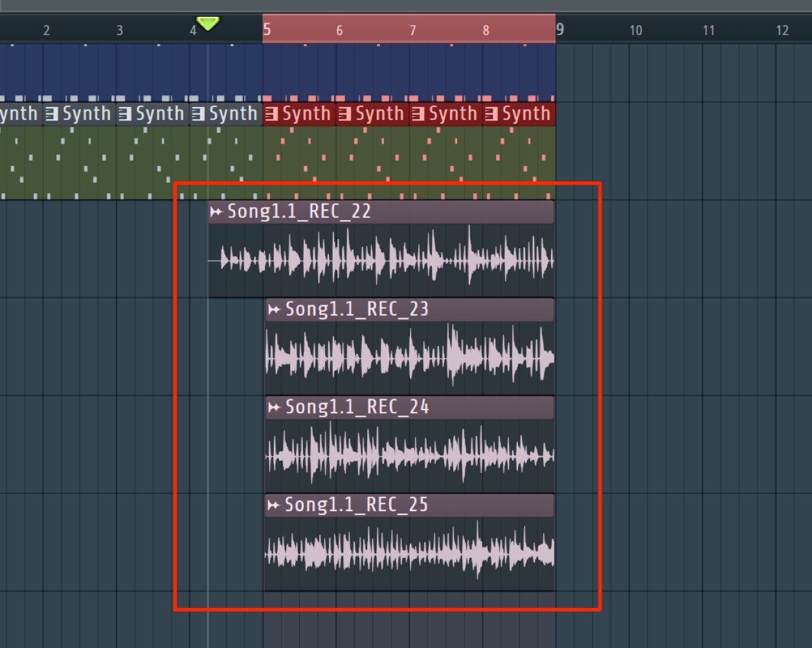Click bar 12 on the timeline ruler
The width and height of the screenshot is (812, 648).
pos(782,30)
